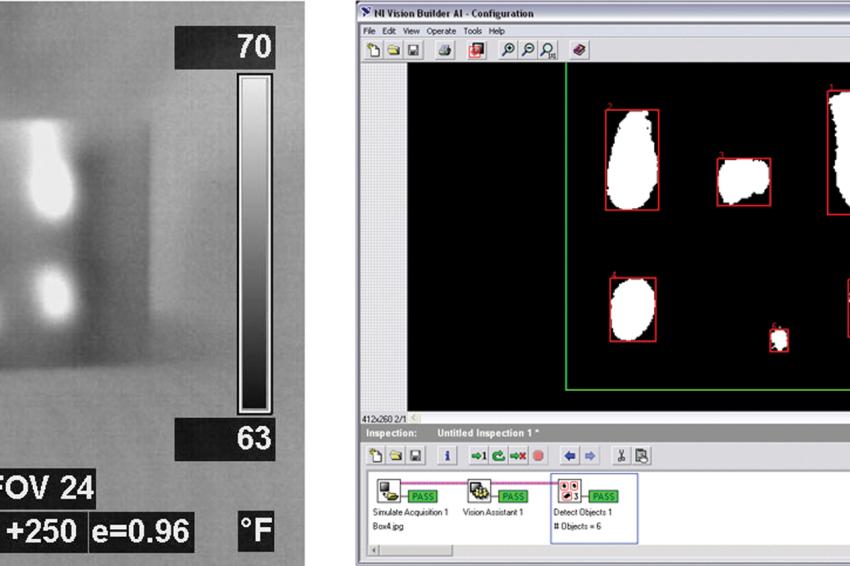
Task: Click the '# Objects = 6' result text
Action: click(577, 526)
